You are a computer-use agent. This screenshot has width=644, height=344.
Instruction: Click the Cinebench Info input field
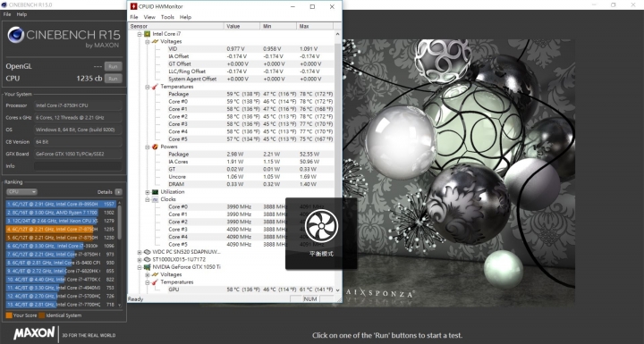[78, 166]
